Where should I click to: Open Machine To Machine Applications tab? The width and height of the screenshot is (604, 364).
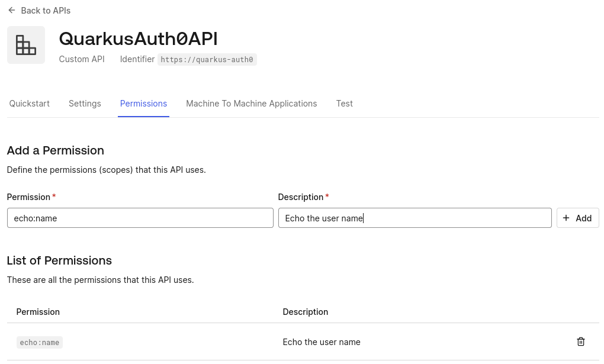pos(251,104)
